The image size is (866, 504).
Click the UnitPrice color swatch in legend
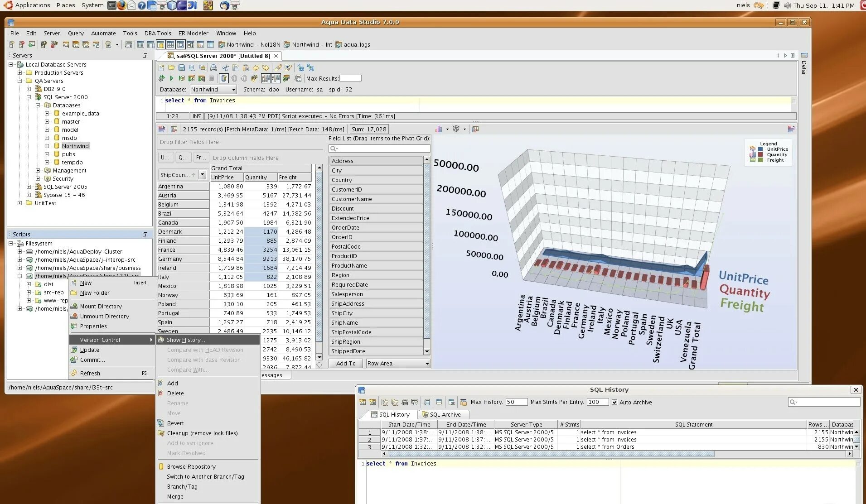[x=760, y=149]
